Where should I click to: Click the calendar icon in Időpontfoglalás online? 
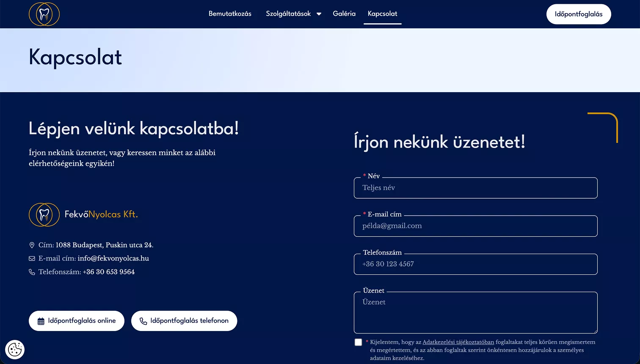(x=41, y=320)
